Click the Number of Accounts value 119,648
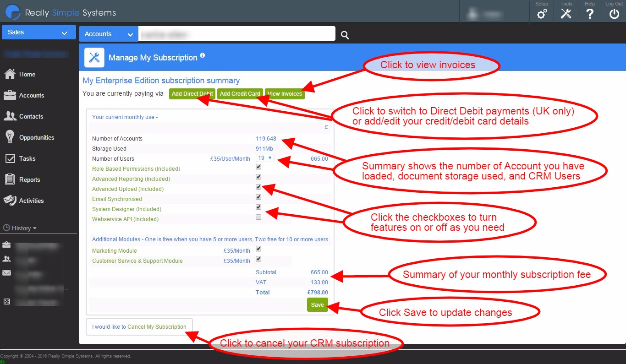626x364 pixels. pos(266,139)
